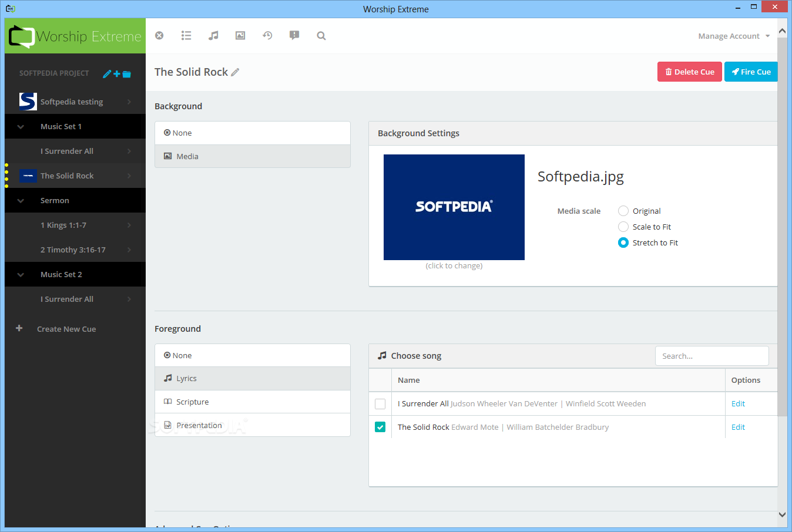Click chevron on Softpedia testing row
This screenshot has width=792, height=532.
tap(129, 102)
